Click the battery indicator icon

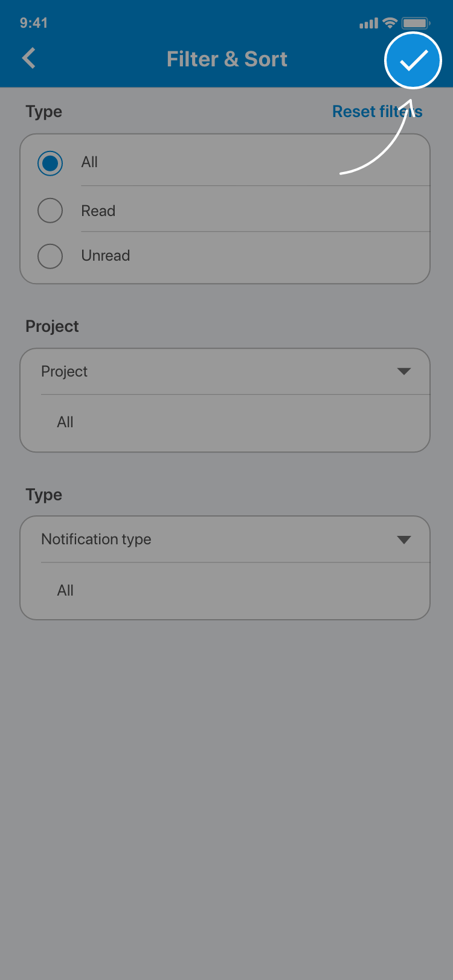click(x=416, y=23)
